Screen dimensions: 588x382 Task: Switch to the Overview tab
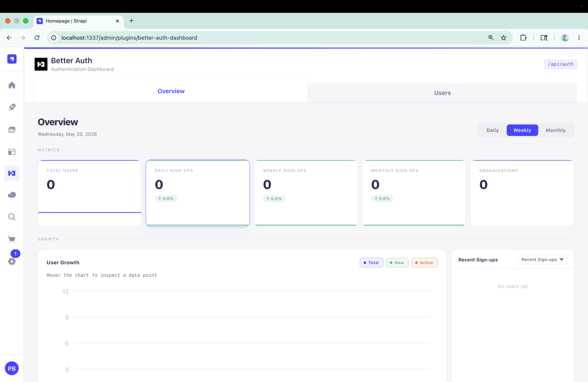click(x=171, y=91)
